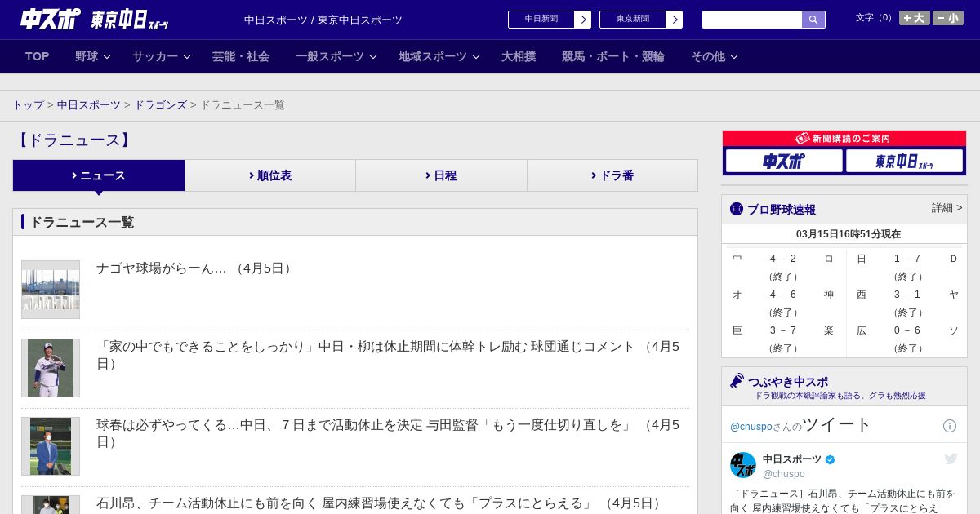Click 中日スポーツ breadcrumb link
This screenshot has height=514, width=980.
[x=89, y=105]
